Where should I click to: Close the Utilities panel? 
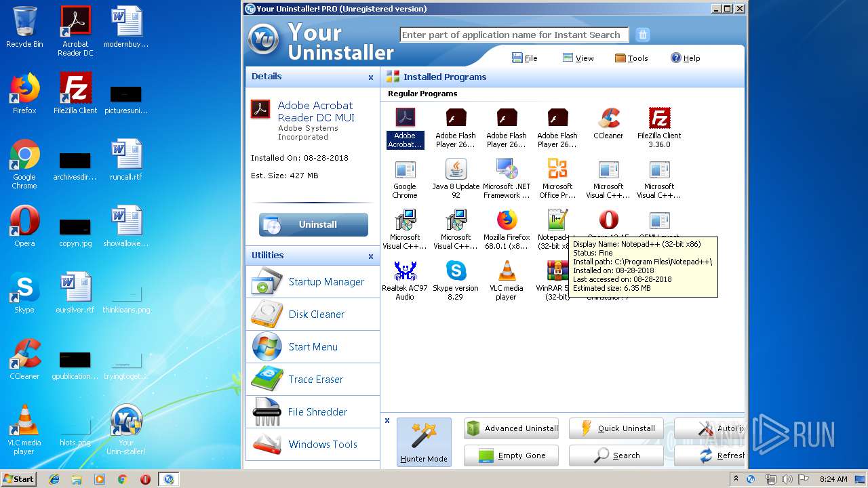[x=371, y=256]
